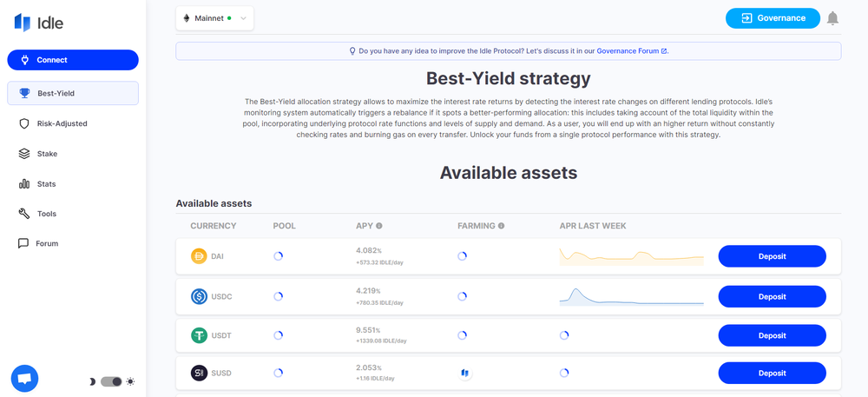Click the FARMING info icon
This screenshot has height=397, width=868.
coord(501,226)
